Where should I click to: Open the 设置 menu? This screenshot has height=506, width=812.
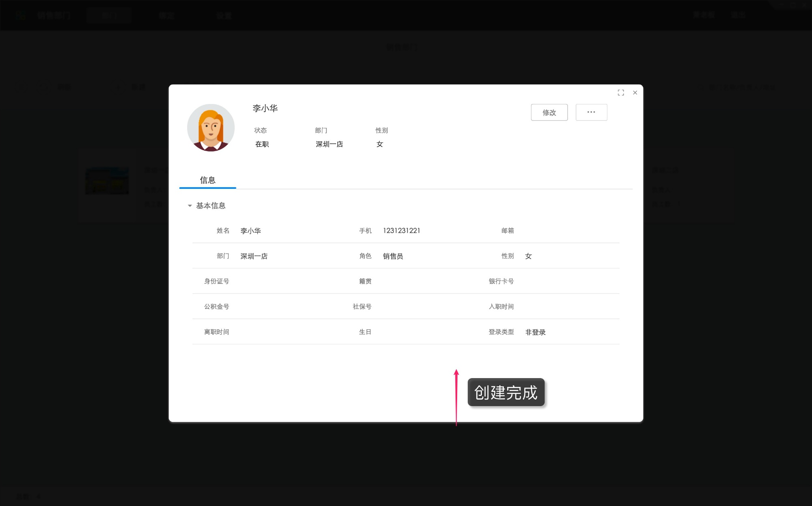pyautogui.click(x=224, y=15)
